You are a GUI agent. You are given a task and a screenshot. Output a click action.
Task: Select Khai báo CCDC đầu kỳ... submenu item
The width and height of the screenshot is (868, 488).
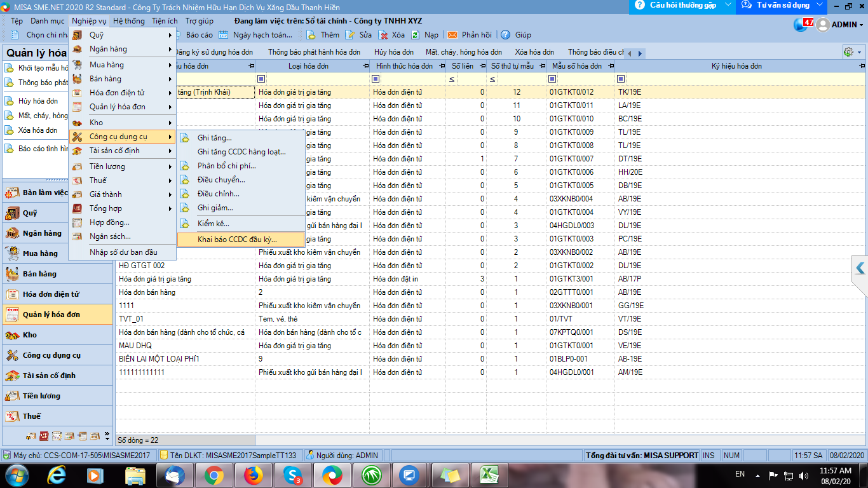pyautogui.click(x=241, y=239)
